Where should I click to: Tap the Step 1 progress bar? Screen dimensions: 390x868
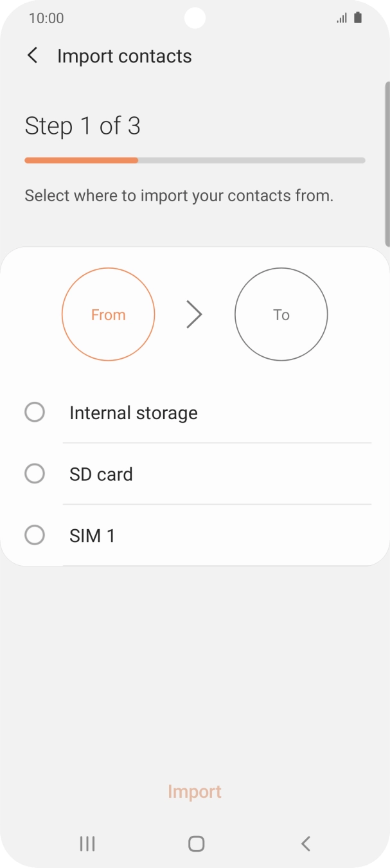tap(195, 159)
